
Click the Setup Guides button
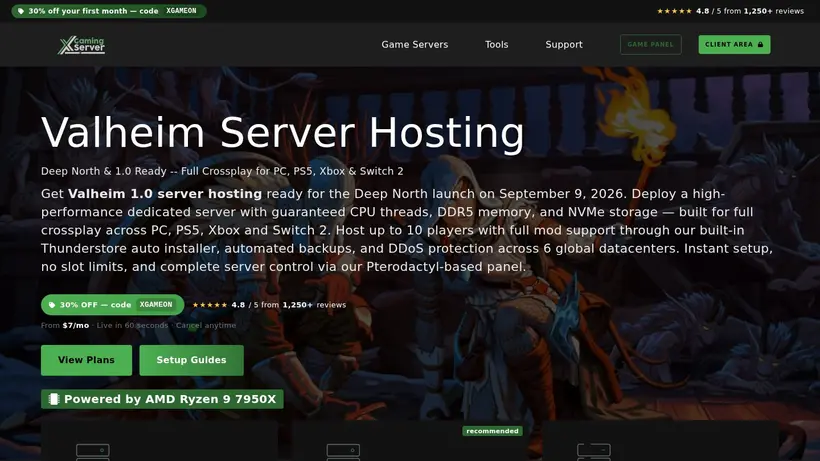pos(191,360)
